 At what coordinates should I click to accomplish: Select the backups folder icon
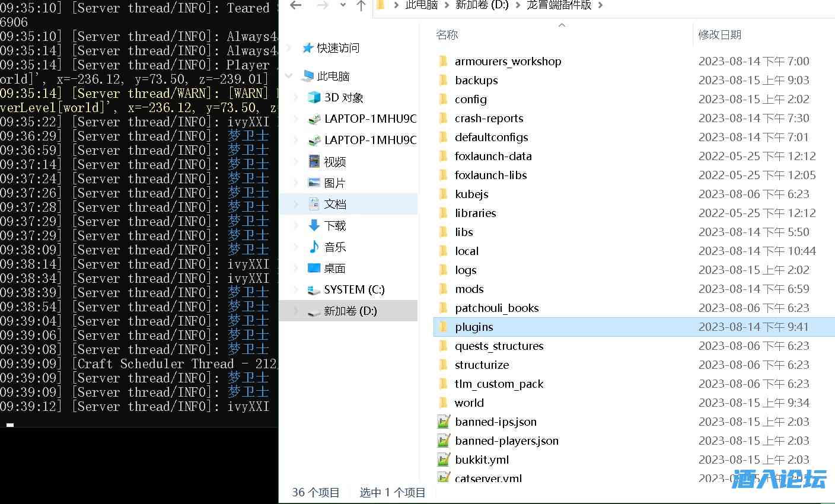pos(443,80)
